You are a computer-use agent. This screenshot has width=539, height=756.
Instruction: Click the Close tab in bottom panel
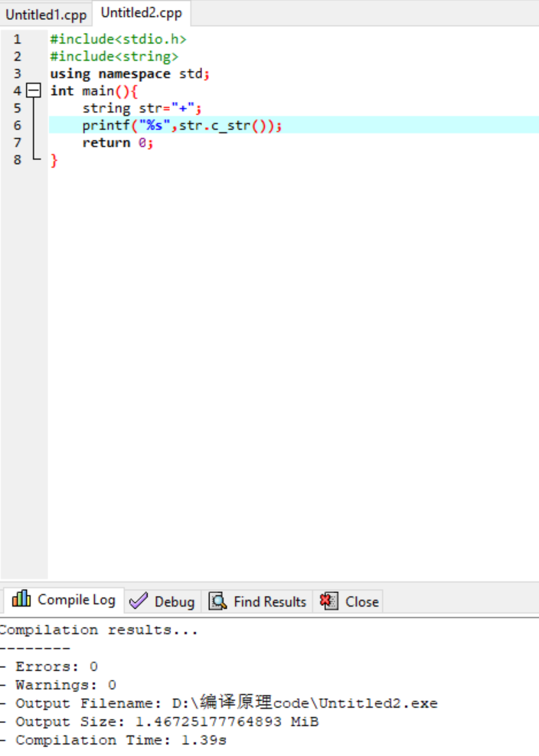pos(349,602)
